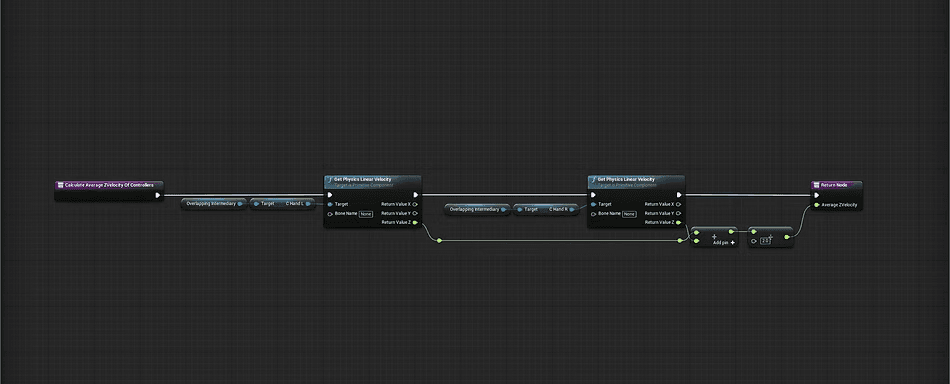Click output pin of the divide node

tap(786, 237)
